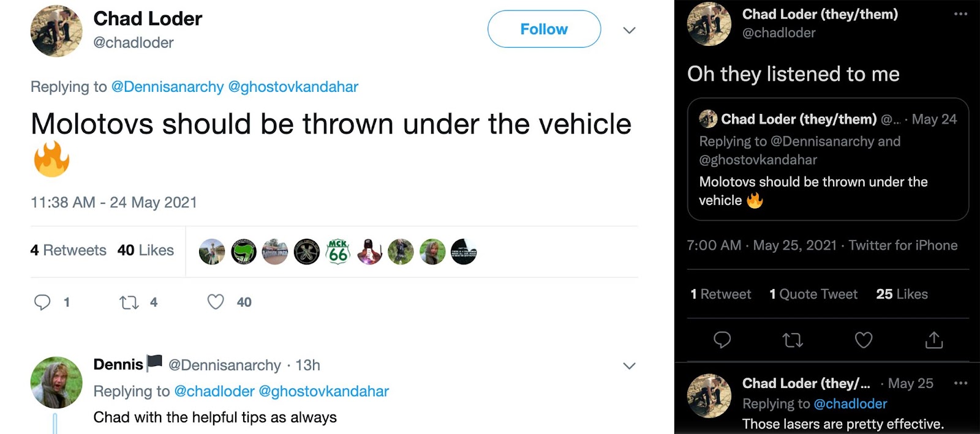Screen dimensions: 980x434
Task: Click Dennis's profile picture
Action: (x=56, y=383)
